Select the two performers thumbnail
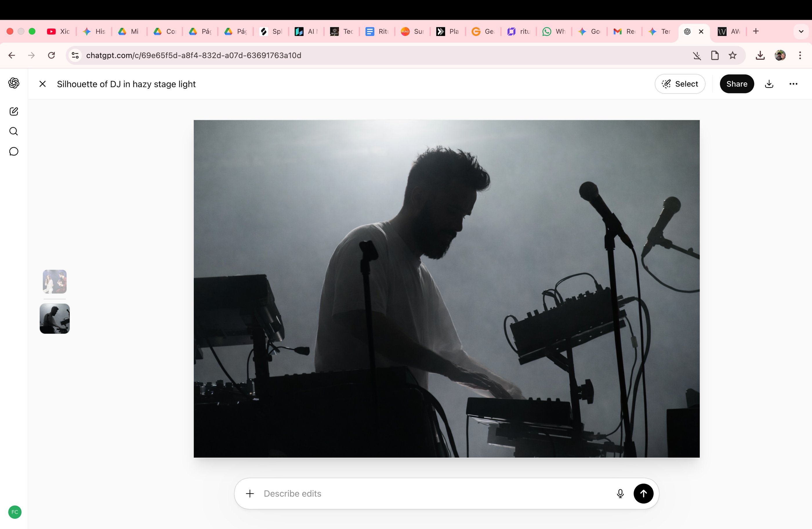The height and width of the screenshot is (529, 812). [x=55, y=281]
